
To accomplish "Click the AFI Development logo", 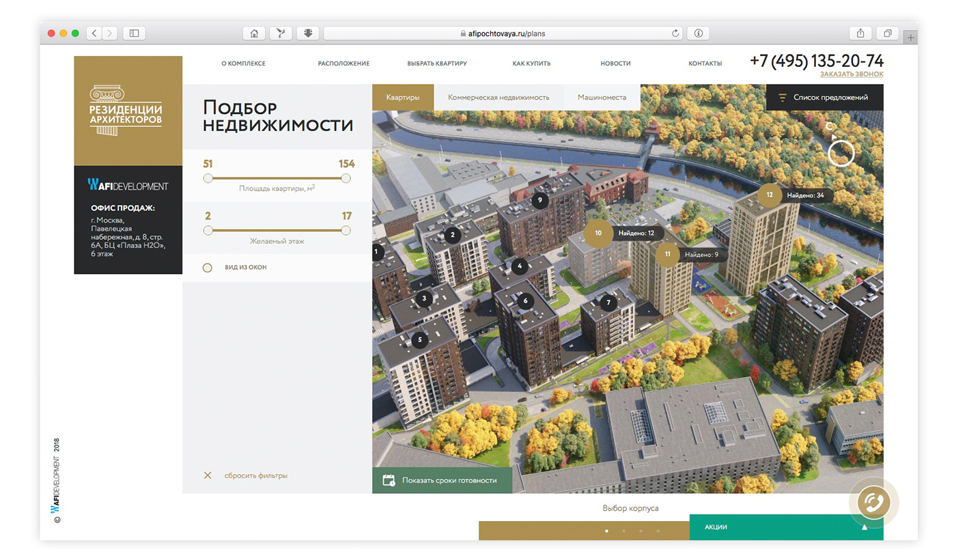I will [128, 185].
